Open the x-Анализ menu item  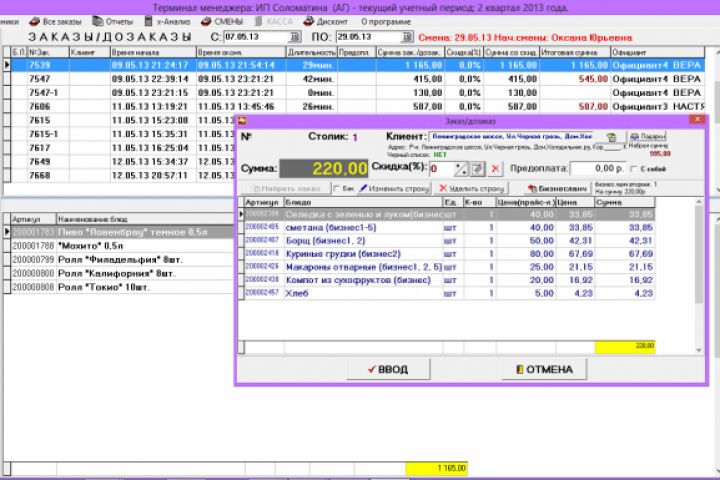pyautogui.click(x=168, y=22)
